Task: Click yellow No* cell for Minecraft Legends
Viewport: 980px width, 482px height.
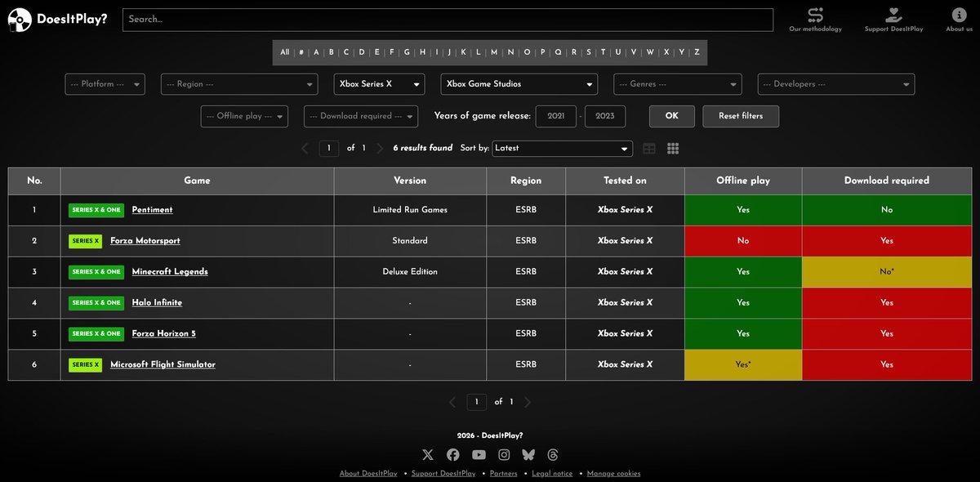Action: coord(887,272)
